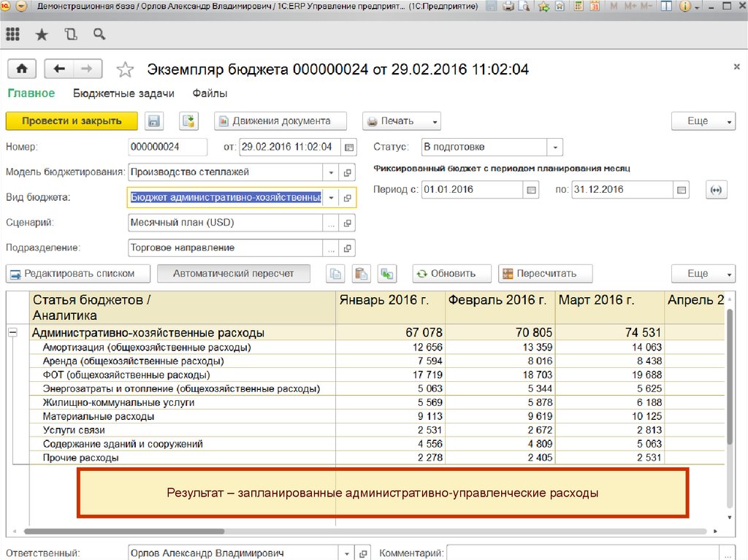Switch to the Бюджетные задачи tab
Image resolution: width=748 pixels, height=560 pixels.
coord(123,93)
